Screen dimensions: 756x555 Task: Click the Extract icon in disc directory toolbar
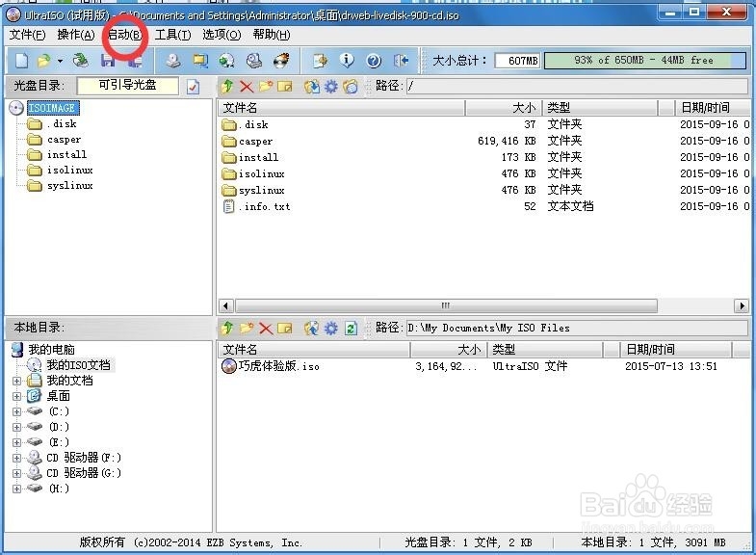coord(312,87)
